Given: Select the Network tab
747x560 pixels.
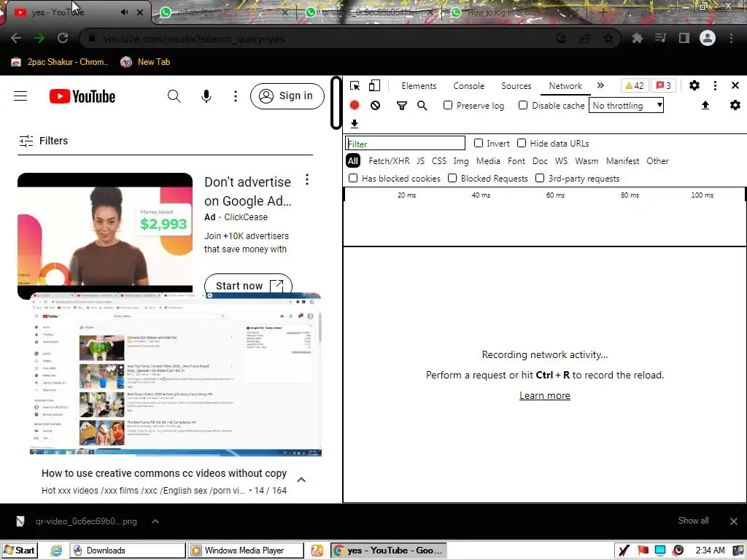Looking at the screenshot, I should (565, 86).
